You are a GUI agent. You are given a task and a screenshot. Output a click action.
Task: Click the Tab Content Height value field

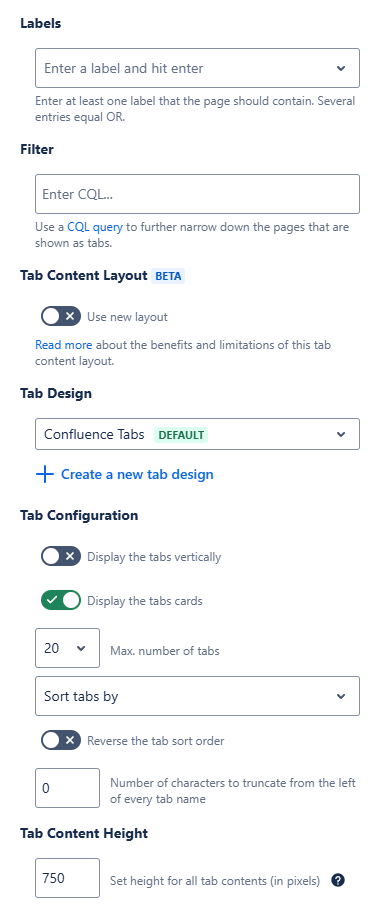click(x=67, y=878)
